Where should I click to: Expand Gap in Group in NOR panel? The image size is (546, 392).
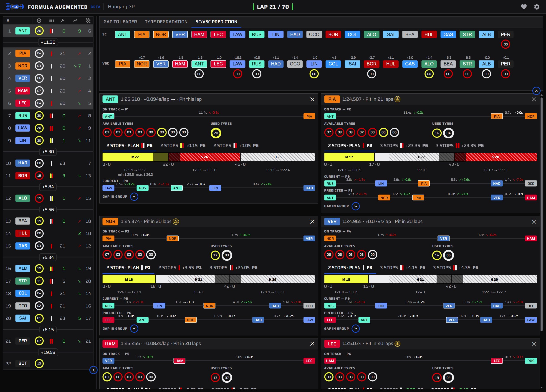click(134, 328)
